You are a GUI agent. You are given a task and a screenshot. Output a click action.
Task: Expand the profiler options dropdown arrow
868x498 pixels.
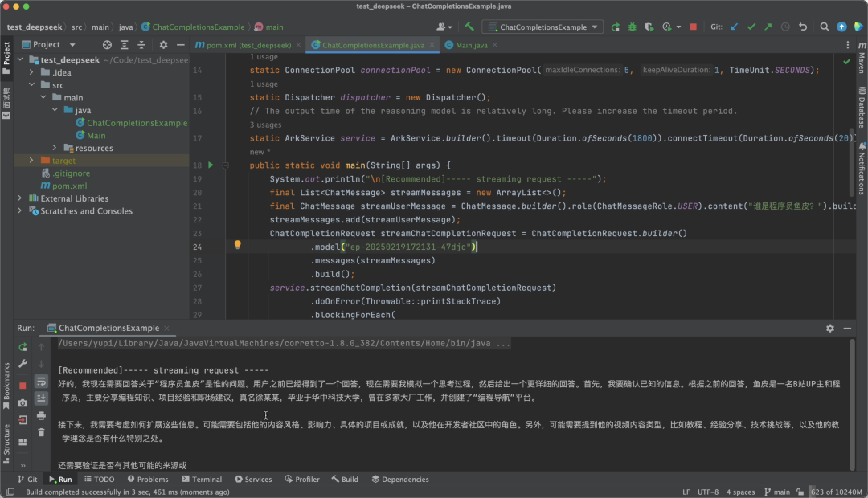(x=678, y=27)
